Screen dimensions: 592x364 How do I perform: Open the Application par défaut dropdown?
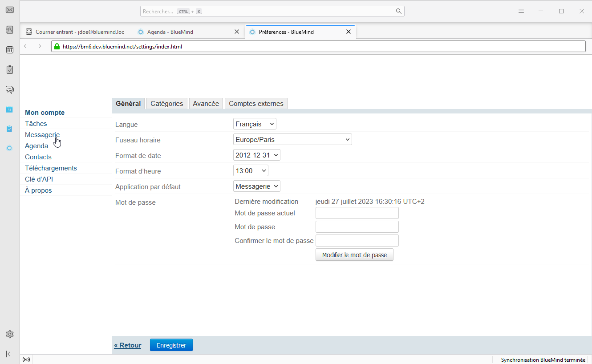click(x=256, y=186)
